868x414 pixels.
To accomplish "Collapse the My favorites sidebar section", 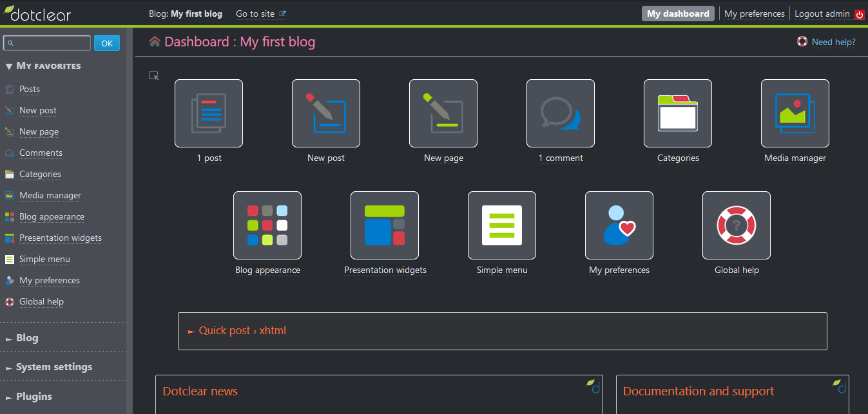I will point(43,66).
